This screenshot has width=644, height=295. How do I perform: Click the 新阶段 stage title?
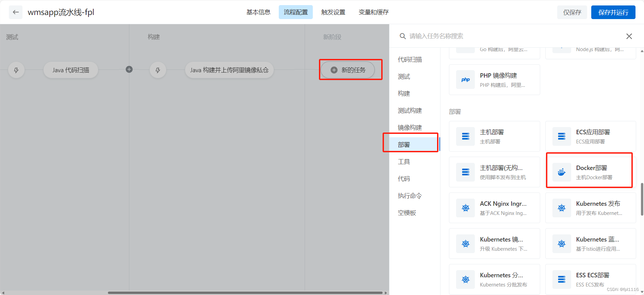click(332, 37)
